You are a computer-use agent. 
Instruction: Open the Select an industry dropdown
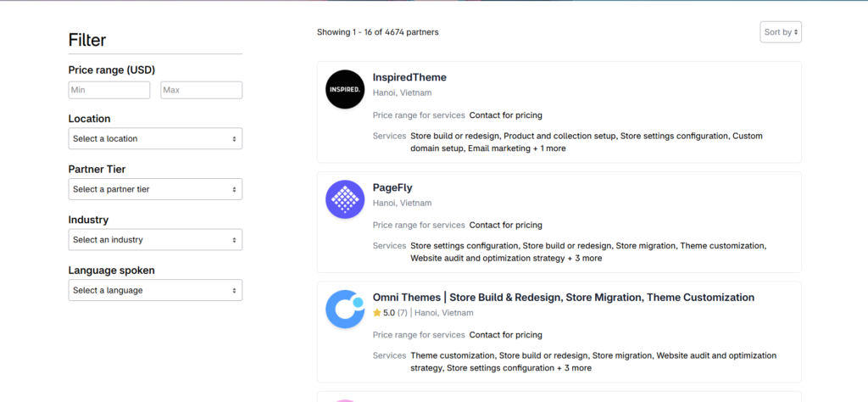[x=155, y=240]
